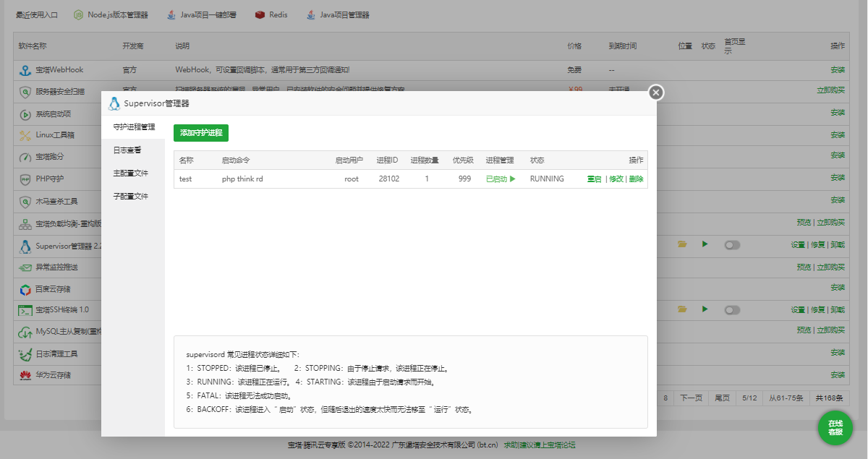Click the 宝塔WebHook software name

pos(59,70)
